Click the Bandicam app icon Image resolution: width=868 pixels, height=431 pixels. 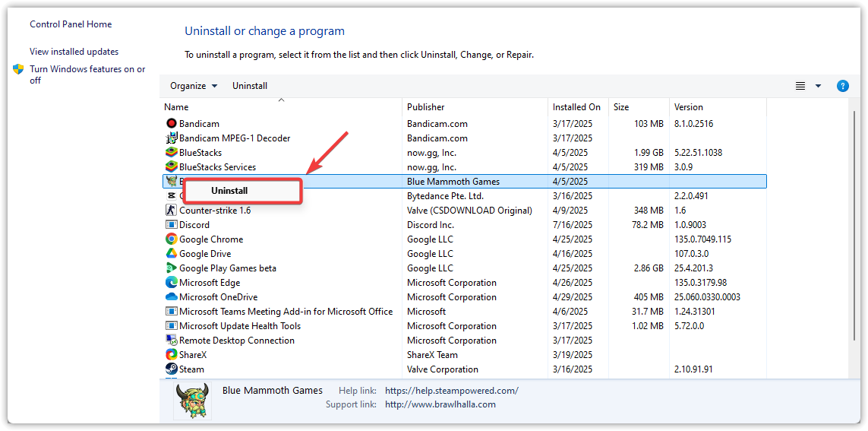point(171,124)
